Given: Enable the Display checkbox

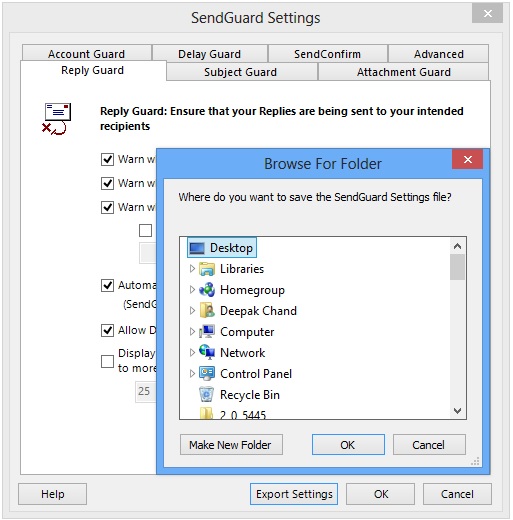Looking at the screenshot, I should click(107, 361).
